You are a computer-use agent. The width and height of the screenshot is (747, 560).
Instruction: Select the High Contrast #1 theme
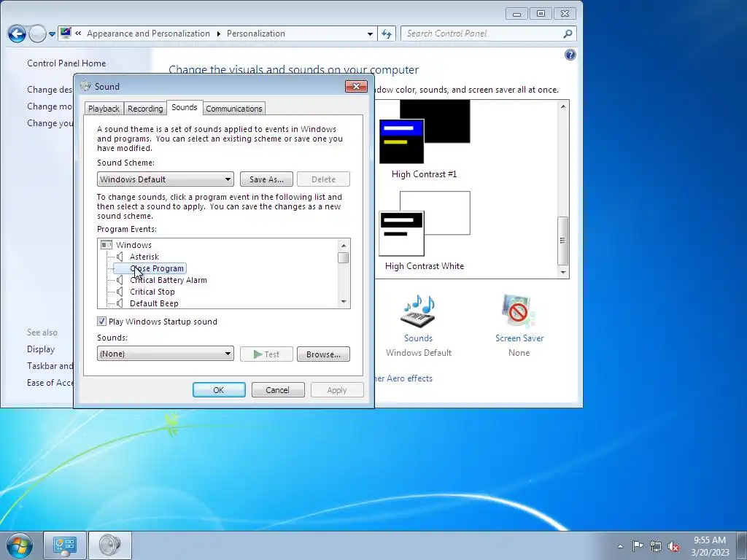point(425,139)
